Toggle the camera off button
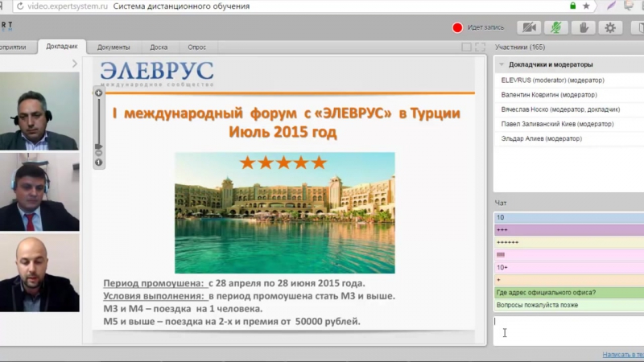The height and width of the screenshot is (362, 644). click(529, 27)
